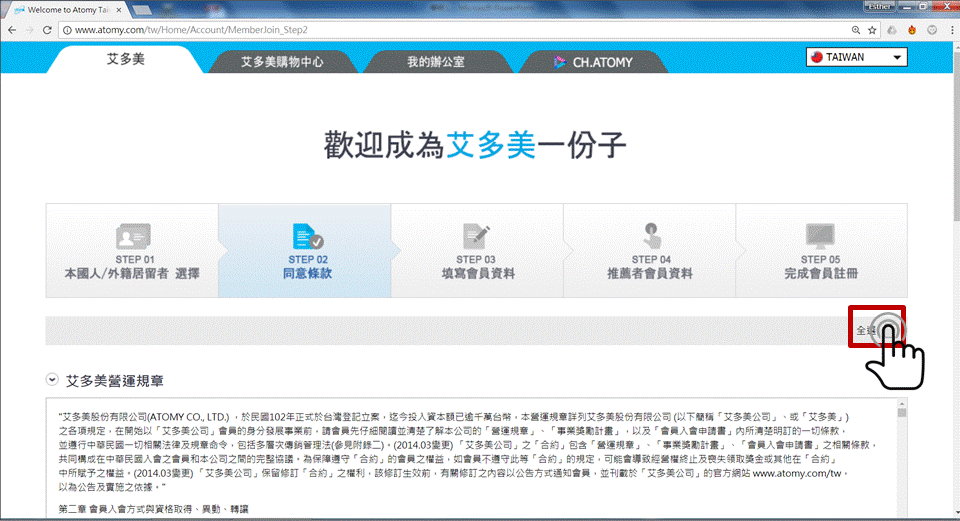Viewport: 960px width, 521px height.
Task: Click the Esther profile button in title bar
Action: click(x=879, y=6)
